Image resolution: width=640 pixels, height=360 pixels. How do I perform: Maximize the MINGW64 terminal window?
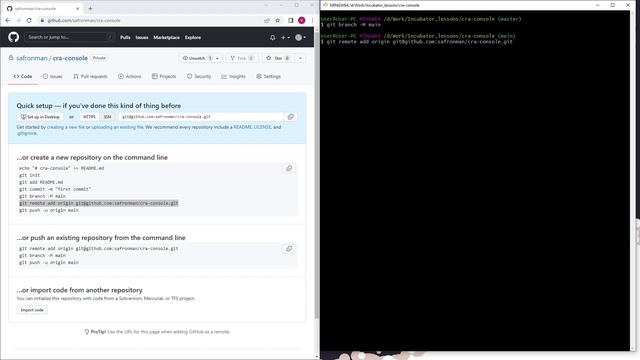(x=613, y=5)
